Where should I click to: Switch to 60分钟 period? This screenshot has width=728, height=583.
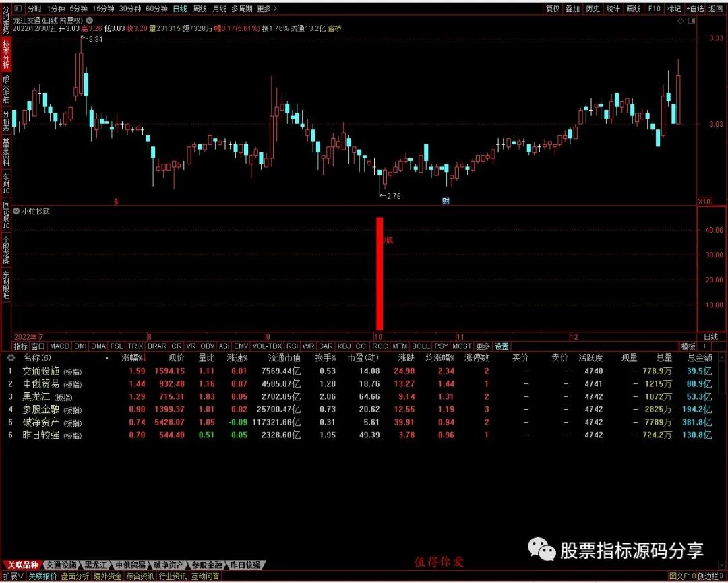156,8
